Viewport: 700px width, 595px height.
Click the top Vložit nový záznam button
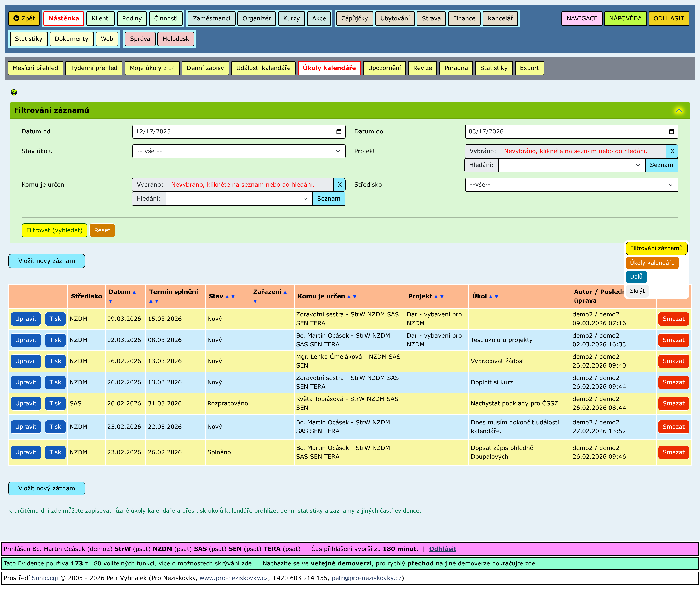pyautogui.click(x=46, y=261)
